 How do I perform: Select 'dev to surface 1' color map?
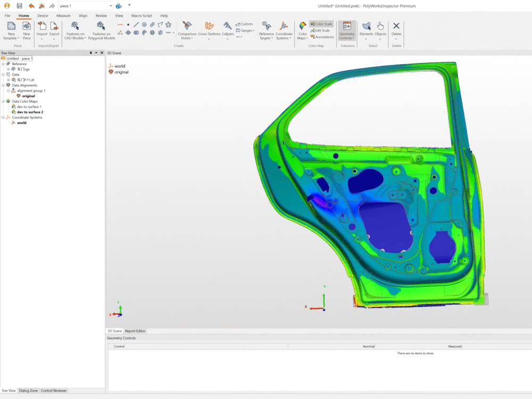tap(29, 106)
